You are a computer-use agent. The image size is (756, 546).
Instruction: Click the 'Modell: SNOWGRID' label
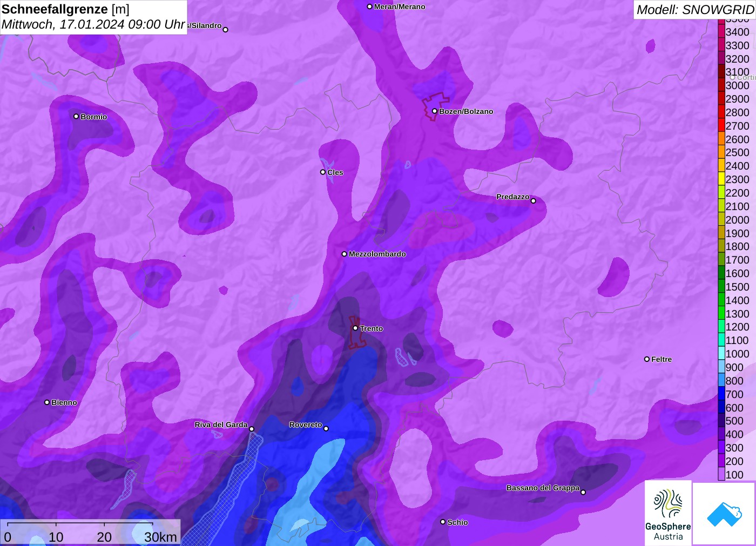695,10
